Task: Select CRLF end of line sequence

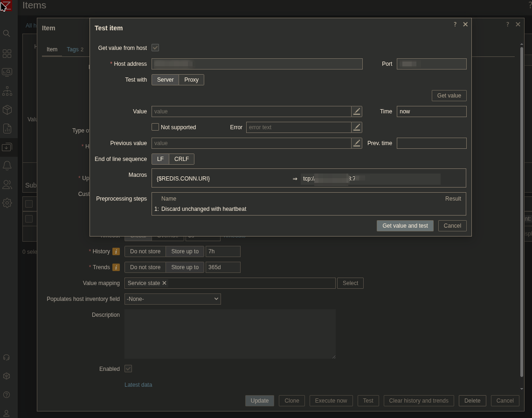Action: tap(181, 159)
